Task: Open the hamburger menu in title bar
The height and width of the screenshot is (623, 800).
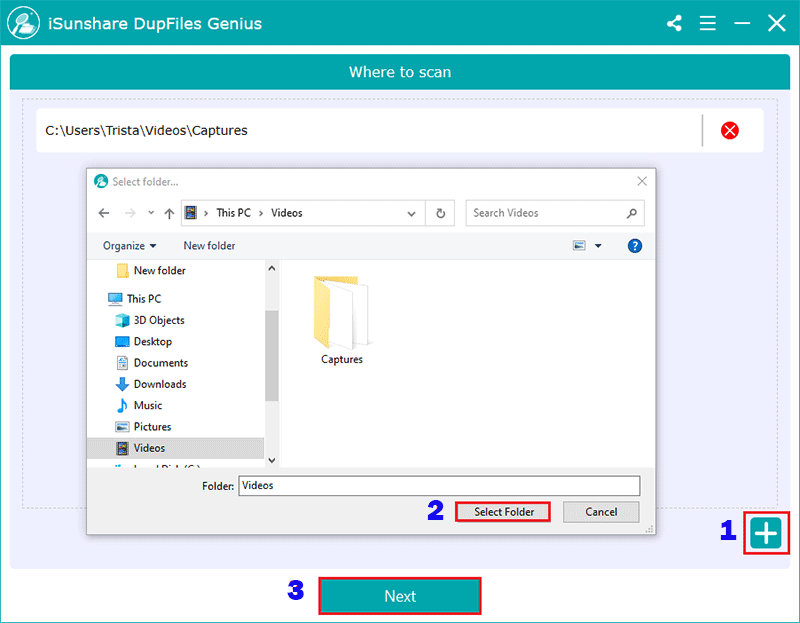Action: point(707,23)
